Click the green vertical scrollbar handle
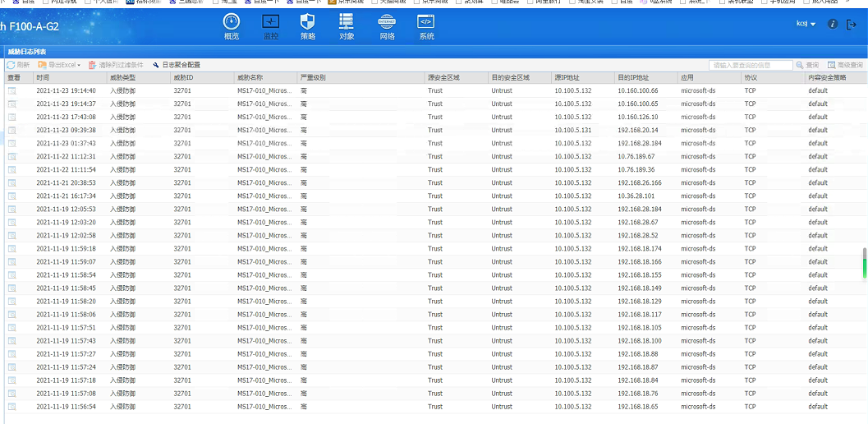Viewport: 868px width, 424px height. click(865, 264)
